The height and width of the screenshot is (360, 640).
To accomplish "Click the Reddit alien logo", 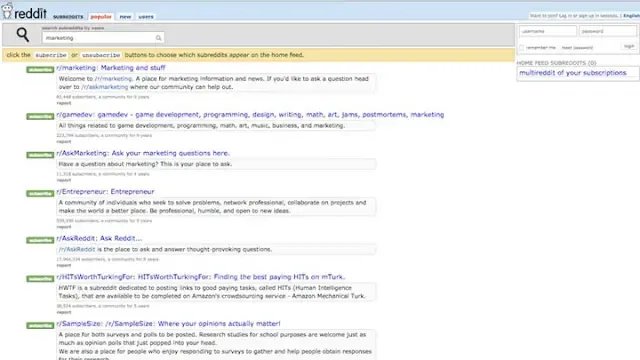I will point(7,10).
